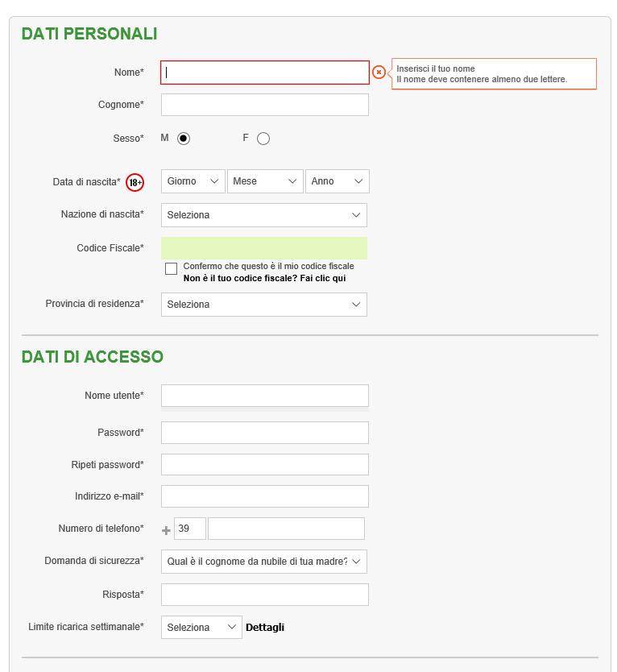617x672 pixels.
Task: Open the Domanda di sicurezza dropdown
Action: (264, 562)
